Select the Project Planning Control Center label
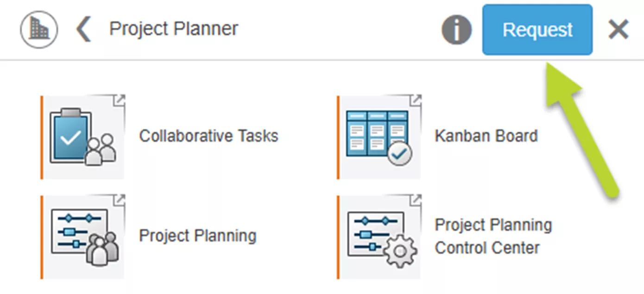Image resolution: width=644 pixels, height=294 pixels. (493, 236)
